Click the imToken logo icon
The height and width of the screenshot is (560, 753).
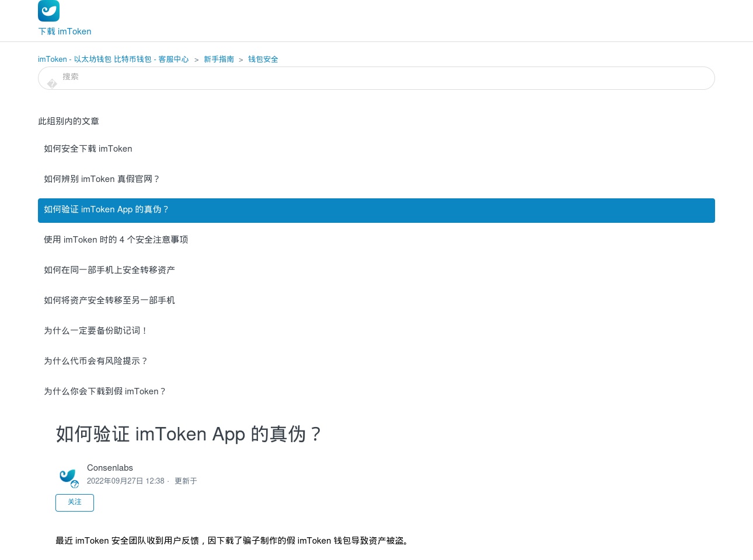click(48, 10)
